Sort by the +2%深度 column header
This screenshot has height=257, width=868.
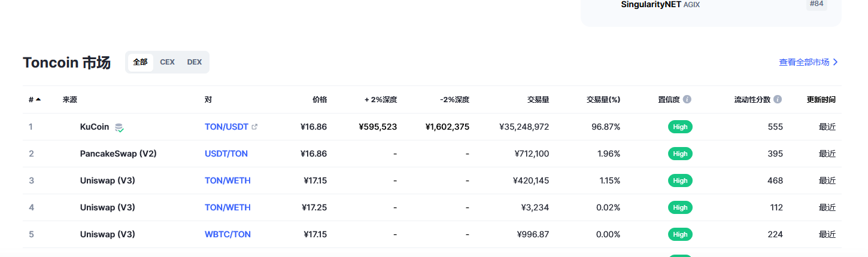(381, 99)
